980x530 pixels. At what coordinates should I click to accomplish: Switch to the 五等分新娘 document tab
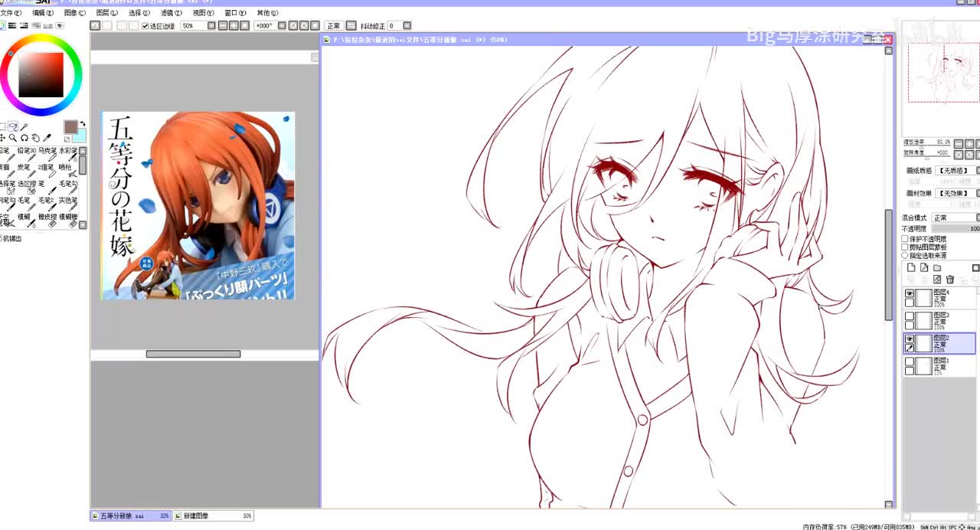[131, 516]
